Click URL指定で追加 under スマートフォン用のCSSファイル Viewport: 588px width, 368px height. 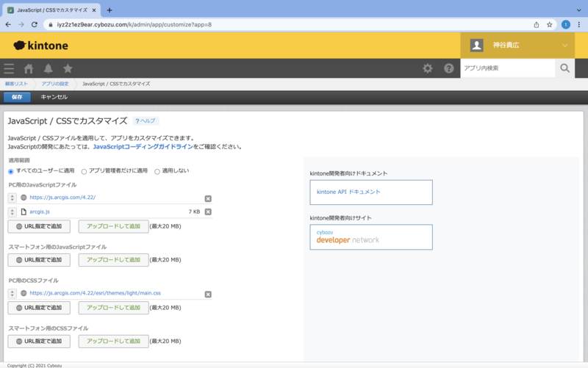(x=39, y=341)
